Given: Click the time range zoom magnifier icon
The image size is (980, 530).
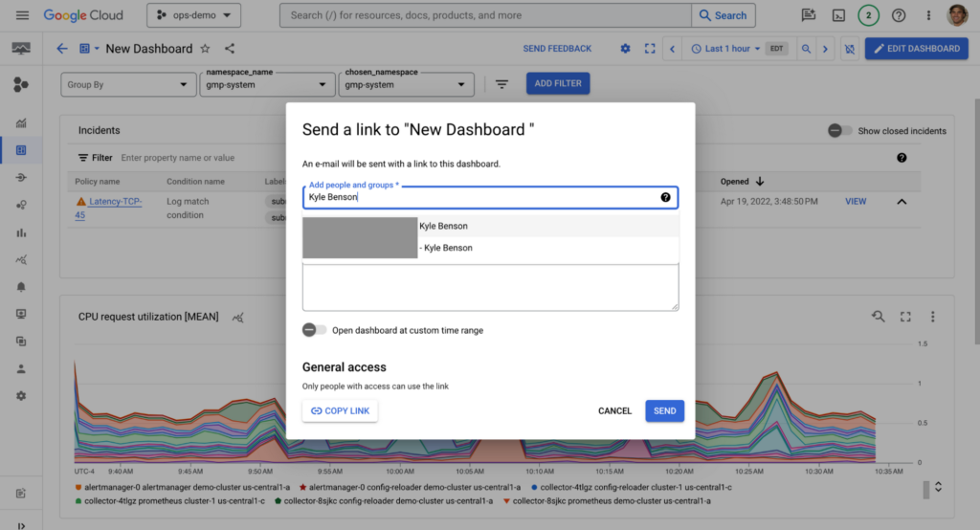Looking at the screenshot, I should click(x=806, y=48).
